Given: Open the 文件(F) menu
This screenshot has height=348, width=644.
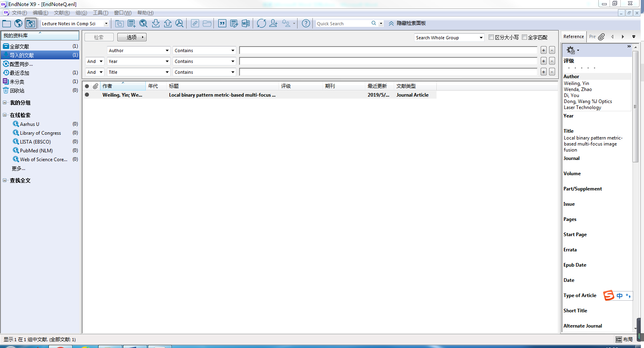Looking at the screenshot, I should click(19, 13).
